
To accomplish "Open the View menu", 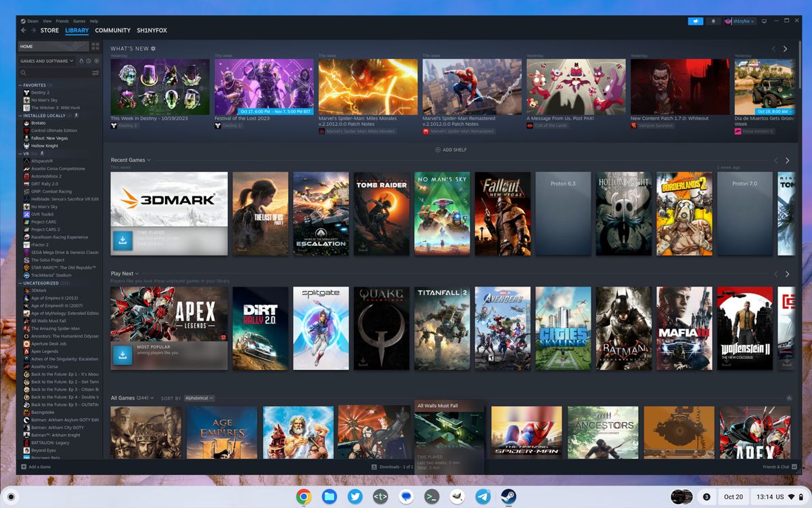I will (x=49, y=21).
